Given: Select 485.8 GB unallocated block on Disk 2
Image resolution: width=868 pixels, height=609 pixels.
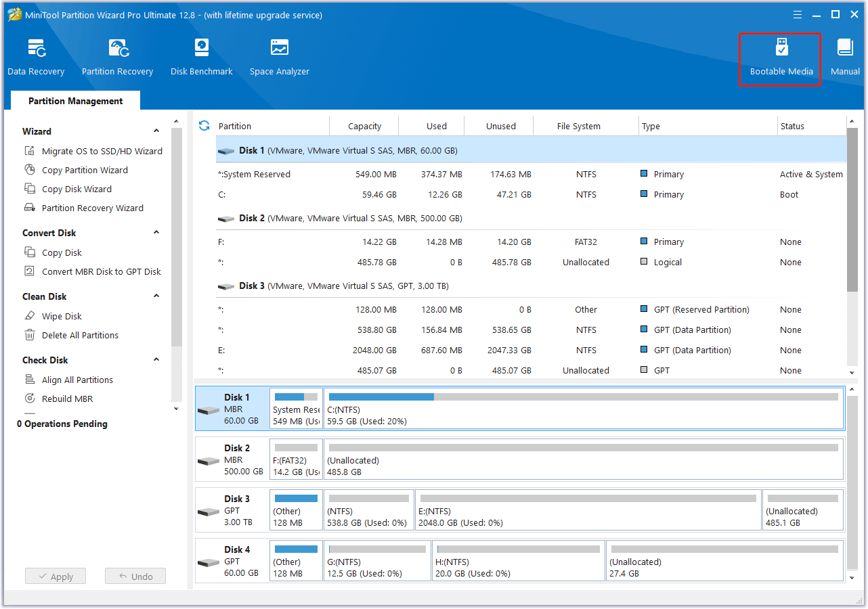Looking at the screenshot, I should 584,459.
